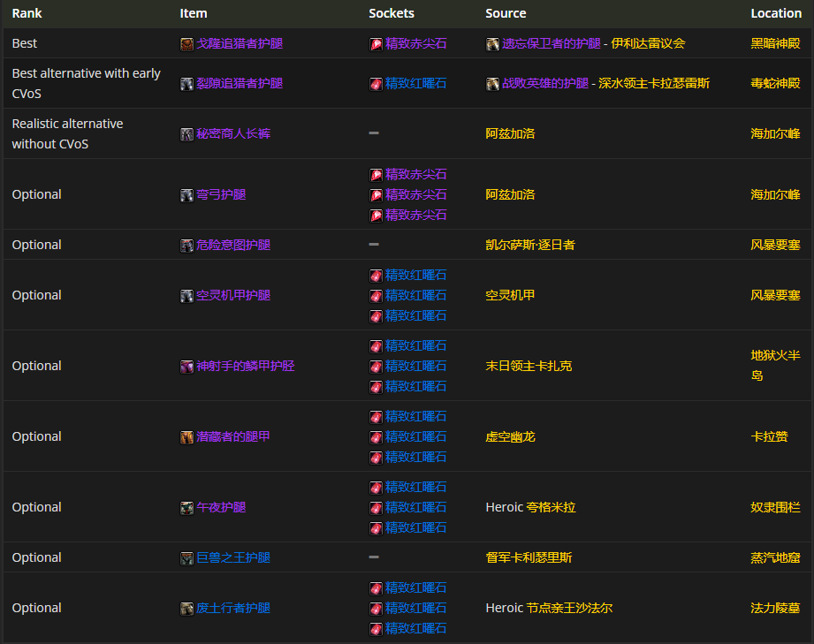Select the icon beside 神射手的鳞甲护胫
The height and width of the screenshot is (644, 814).
pos(186,367)
